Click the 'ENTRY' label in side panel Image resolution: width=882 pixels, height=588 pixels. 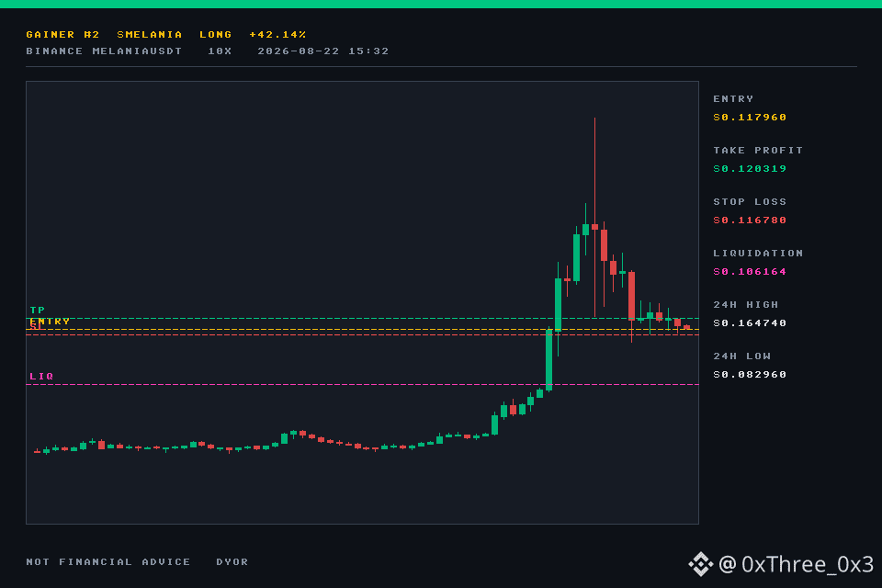coord(733,99)
